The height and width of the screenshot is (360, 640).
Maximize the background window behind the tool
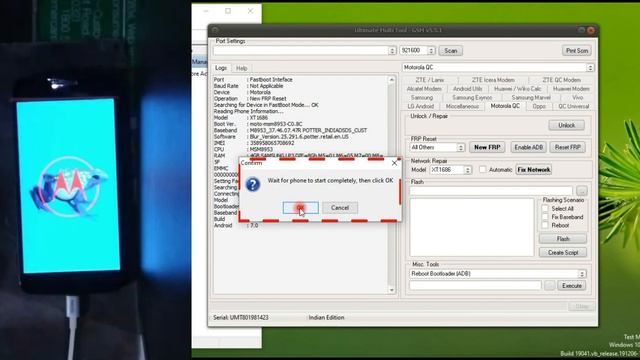pos(228,11)
